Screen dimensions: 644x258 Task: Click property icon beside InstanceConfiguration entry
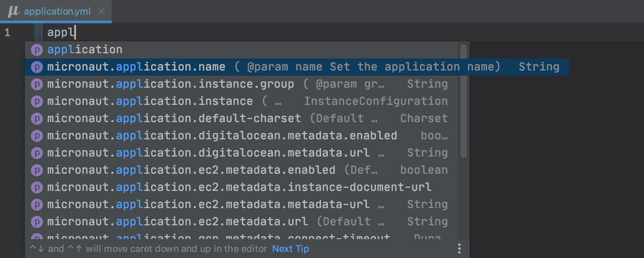tap(37, 102)
